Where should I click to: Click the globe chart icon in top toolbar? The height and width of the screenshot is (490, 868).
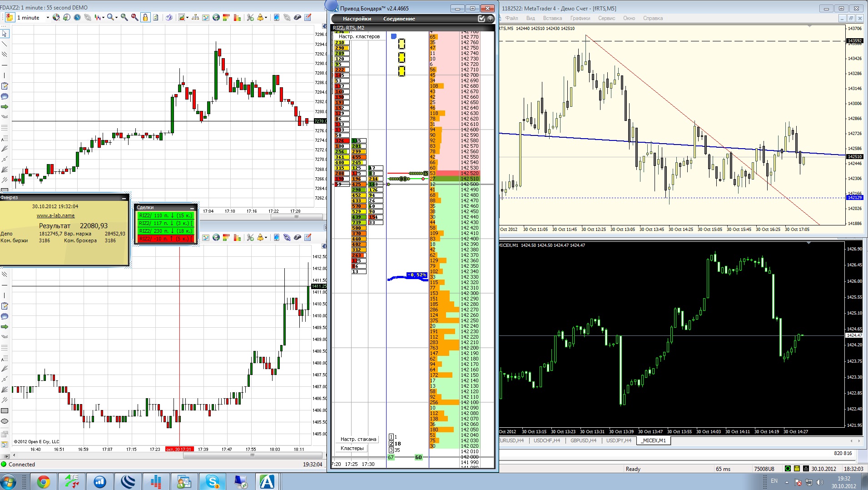(216, 18)
